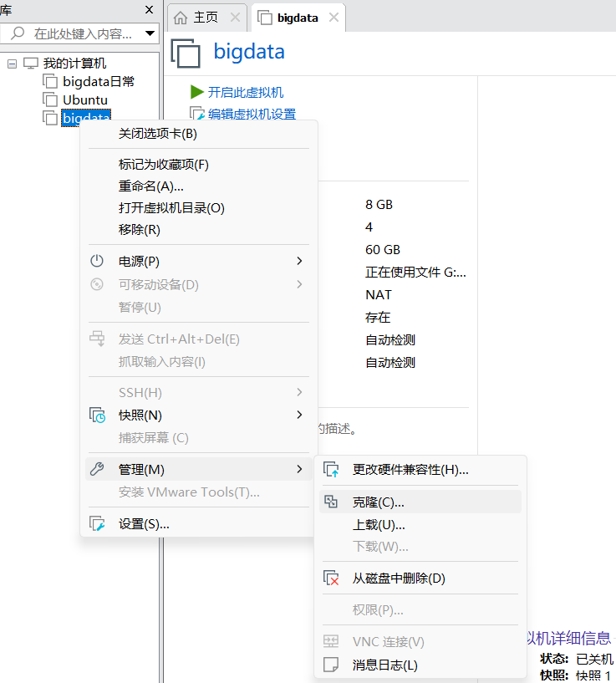Switch to the bigdata tab

click(298, 18)
